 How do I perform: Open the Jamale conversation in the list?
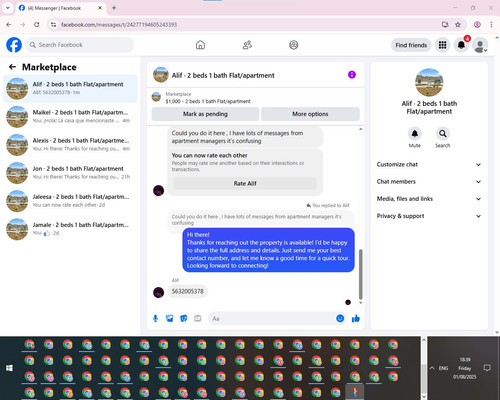tap(70, 229)
